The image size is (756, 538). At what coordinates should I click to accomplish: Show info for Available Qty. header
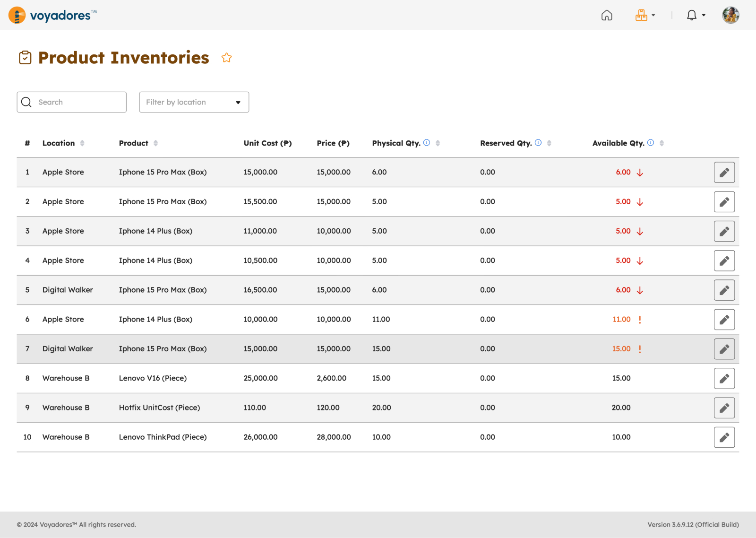coord(651,143)
